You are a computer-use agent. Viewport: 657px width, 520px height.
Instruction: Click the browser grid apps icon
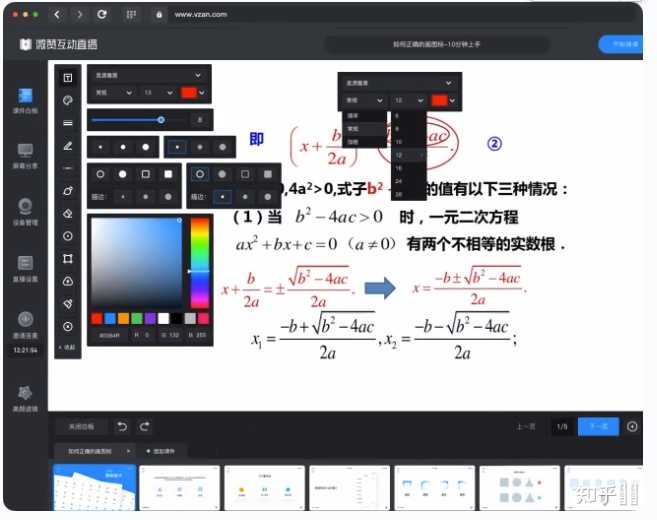[131, 15]
